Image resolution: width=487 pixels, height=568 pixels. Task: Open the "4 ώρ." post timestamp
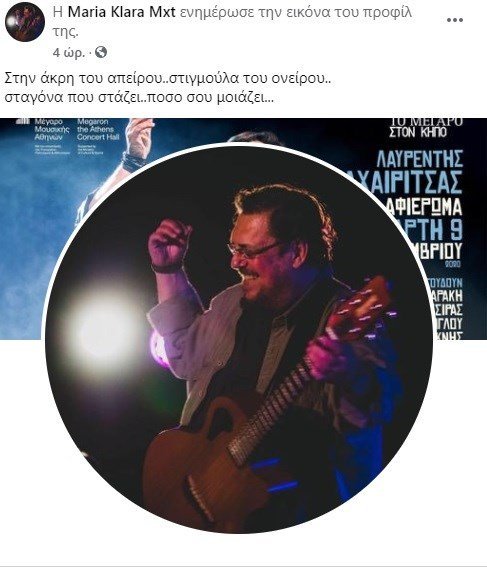tap(69, 53)
